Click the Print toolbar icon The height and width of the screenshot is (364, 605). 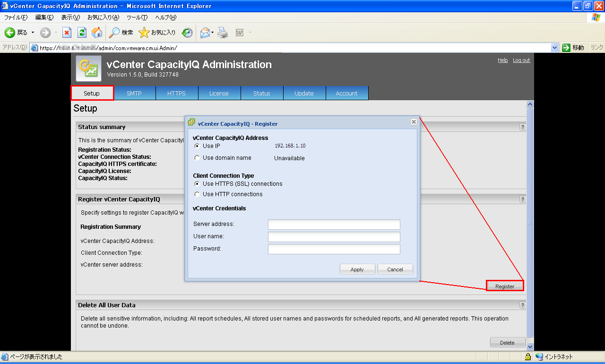pyautogui.click(x=223, y=33)
